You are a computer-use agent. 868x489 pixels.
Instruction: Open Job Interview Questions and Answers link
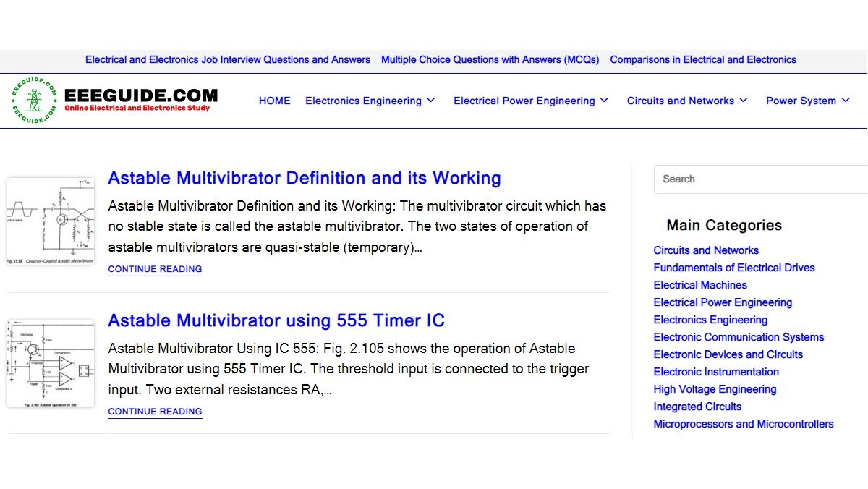227,60
